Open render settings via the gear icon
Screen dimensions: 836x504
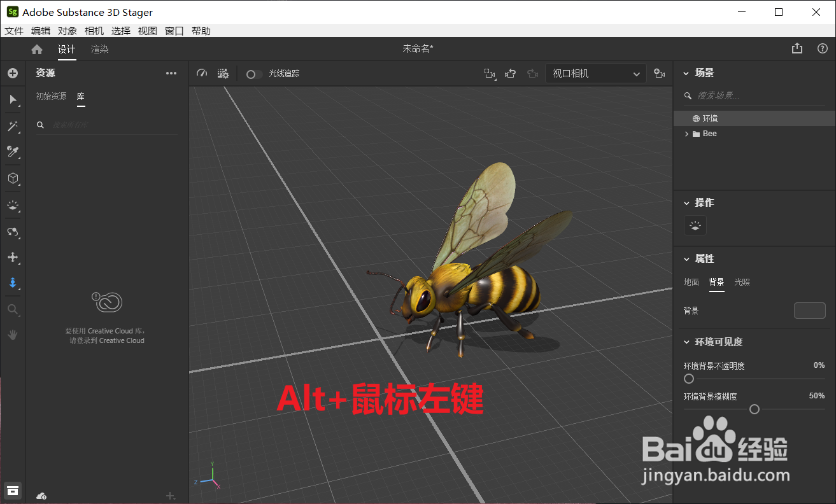click(x=223, y=73)
